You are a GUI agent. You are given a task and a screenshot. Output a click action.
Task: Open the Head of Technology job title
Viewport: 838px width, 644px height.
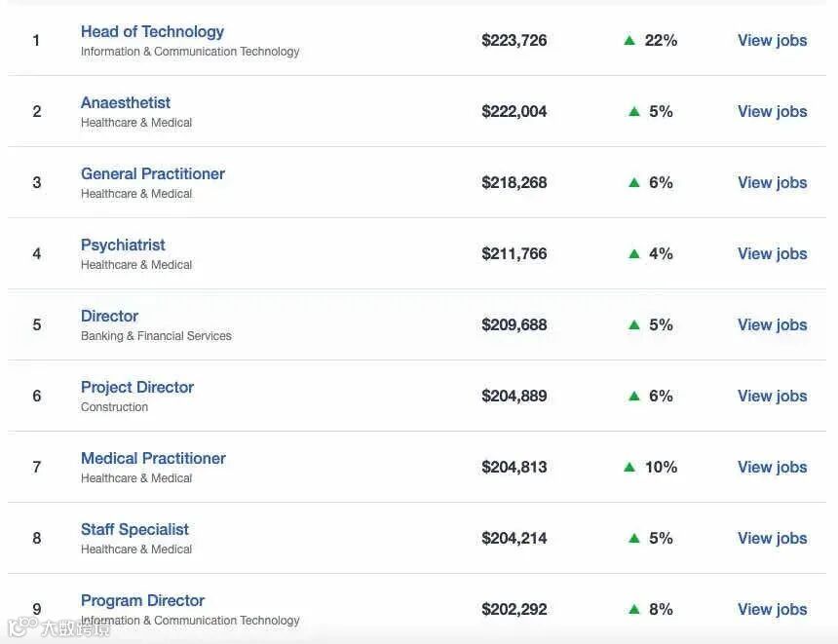[152, 32]
